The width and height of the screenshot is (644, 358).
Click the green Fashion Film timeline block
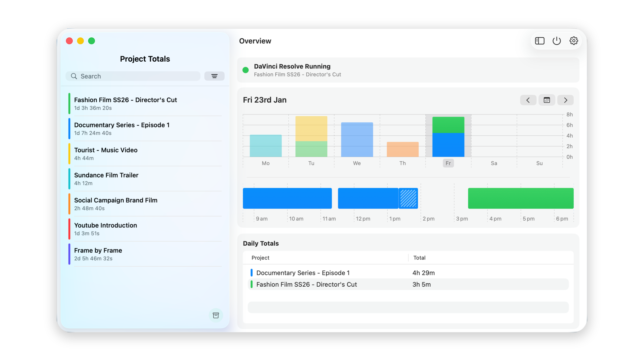coord(520,198)
